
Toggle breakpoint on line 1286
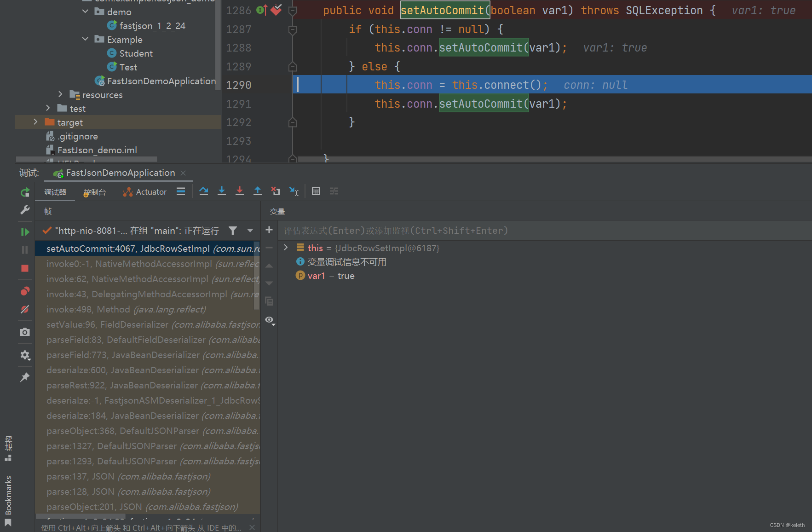[x=276, y=10]
